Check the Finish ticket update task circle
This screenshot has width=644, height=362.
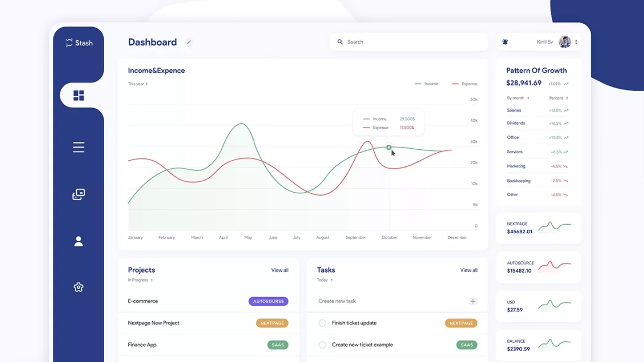(322, 323)
